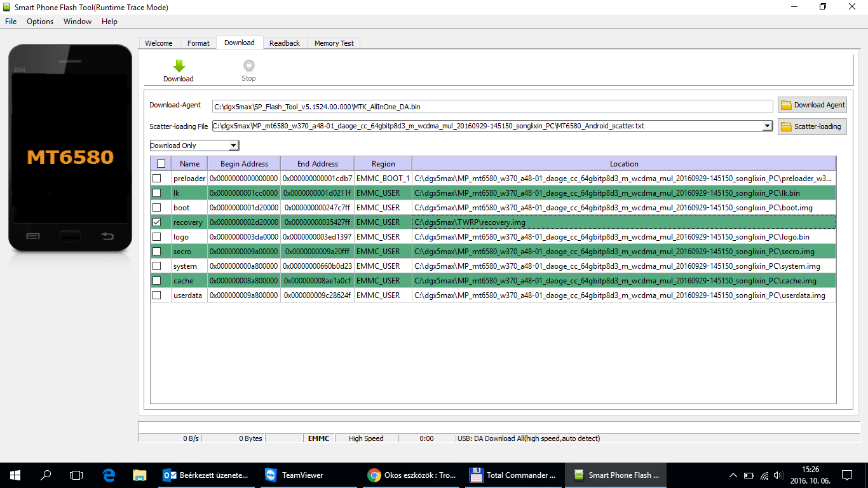Switch to the Memory Test tab
Viewport: 868px width, 488px height.
tap(334, 43)
